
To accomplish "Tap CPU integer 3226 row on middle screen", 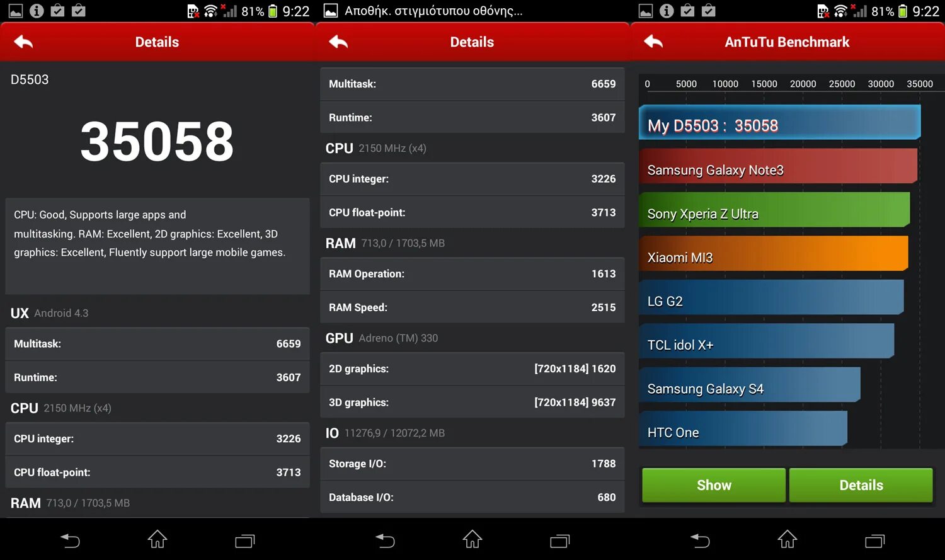I will point(472,179).
